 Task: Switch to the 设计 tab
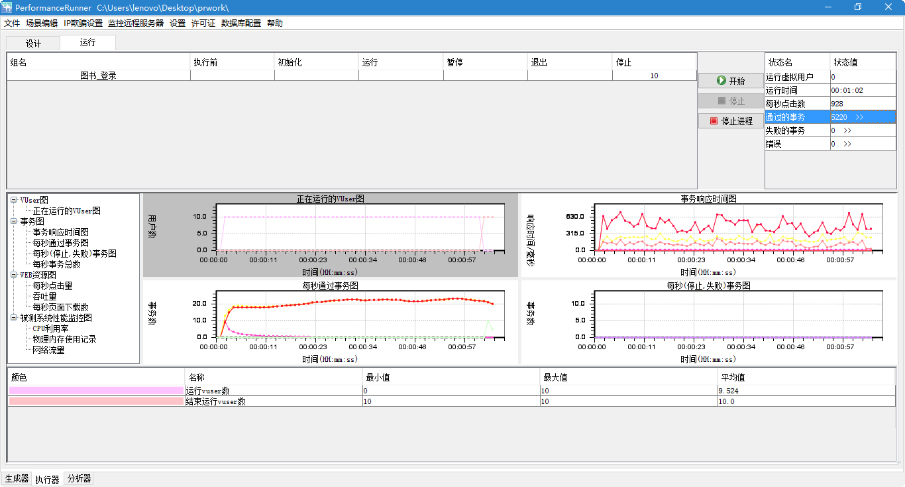pos(33,43)
